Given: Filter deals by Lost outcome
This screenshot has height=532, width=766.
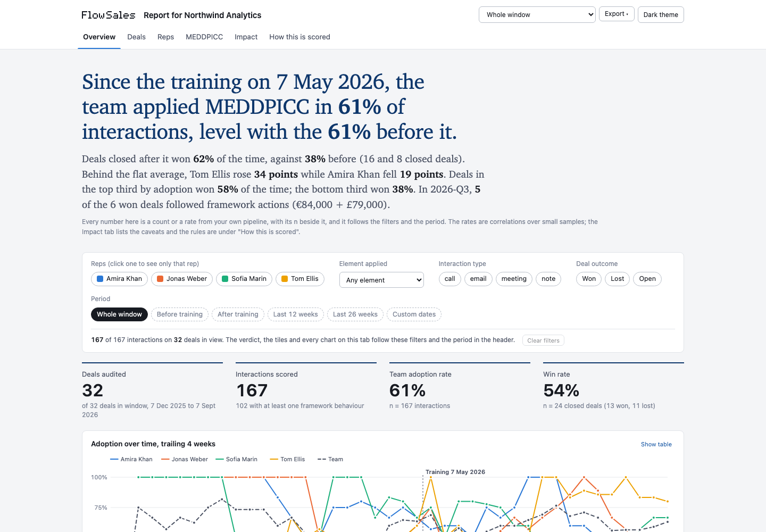Looking at the screenshot, I should [x=618, y=279].
